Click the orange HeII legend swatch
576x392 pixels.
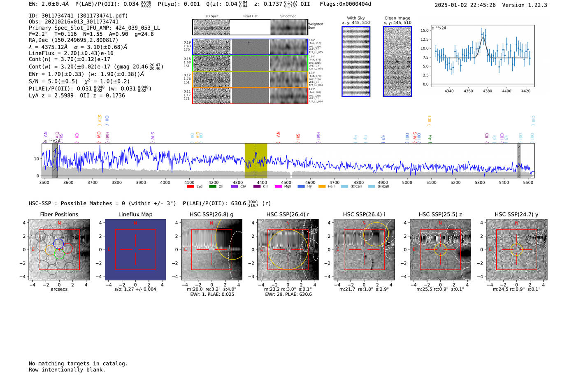[322, 186]
